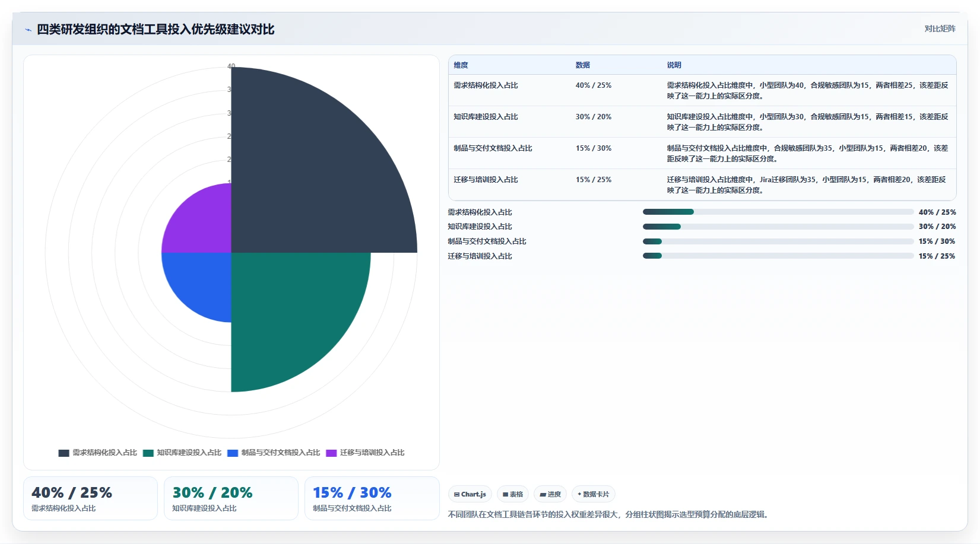
Task: Click legend text 知识库建设投入占比
Action: pyautogui.click(x=189, y=453)
